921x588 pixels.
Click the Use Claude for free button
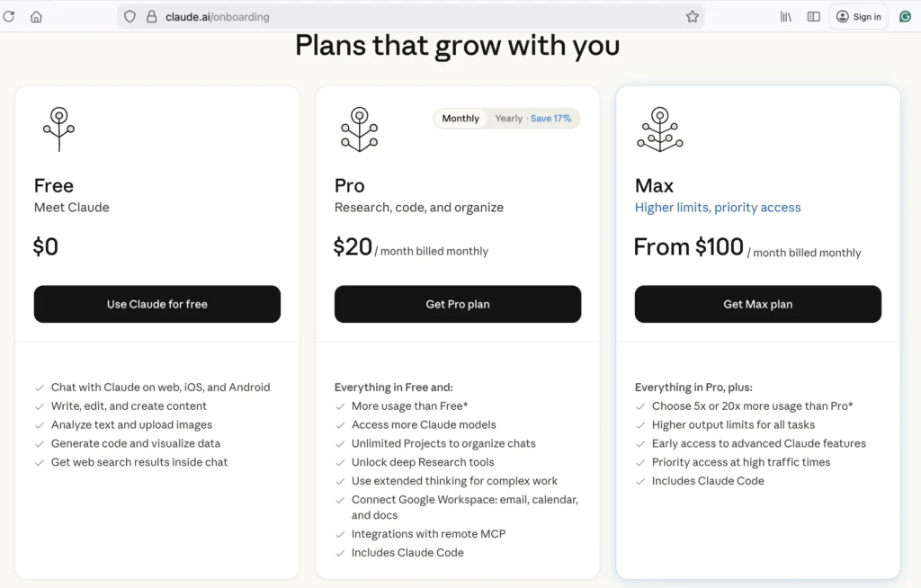click(157, 304)
